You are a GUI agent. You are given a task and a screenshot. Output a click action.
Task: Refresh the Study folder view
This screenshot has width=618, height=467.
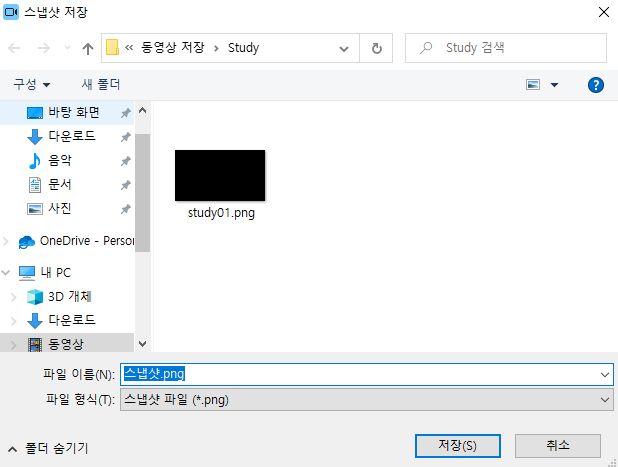[376, 48]
